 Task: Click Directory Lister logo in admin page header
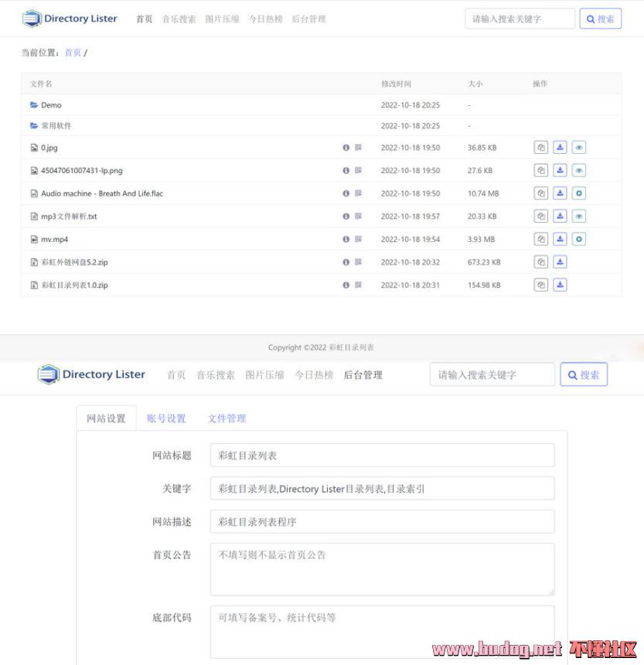click(91, 374)
